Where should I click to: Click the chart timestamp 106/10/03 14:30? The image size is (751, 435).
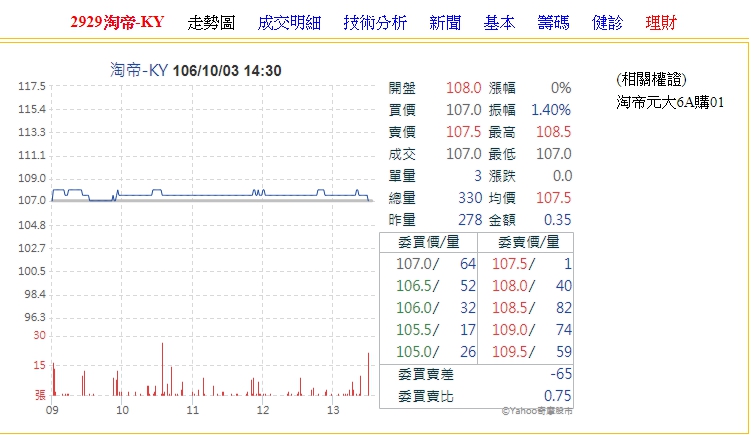227,71
